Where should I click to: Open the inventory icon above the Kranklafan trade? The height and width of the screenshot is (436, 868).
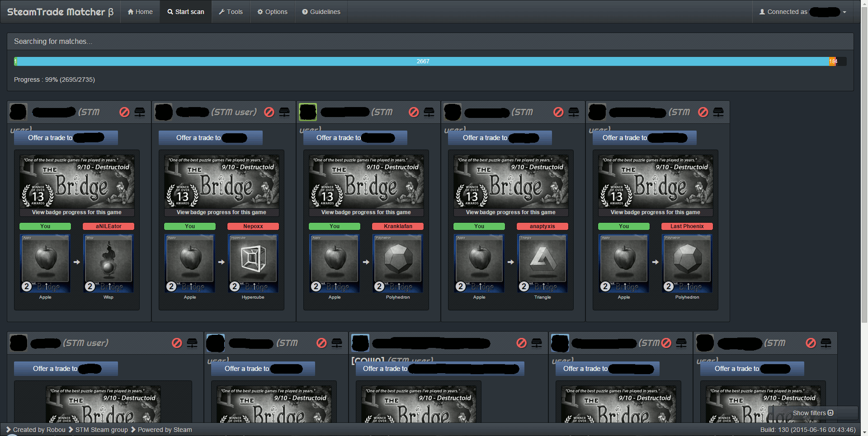(429, 112)
